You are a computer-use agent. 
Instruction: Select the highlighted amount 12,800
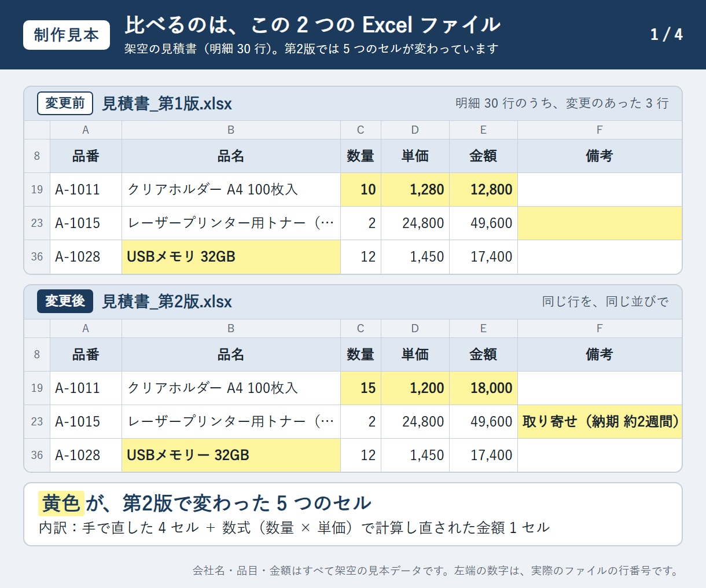[483, 190]
